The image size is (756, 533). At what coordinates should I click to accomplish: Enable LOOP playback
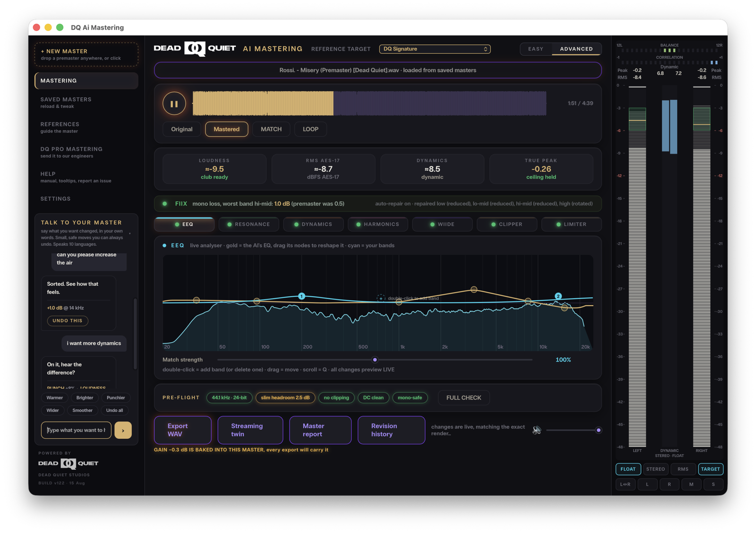click(310, 129)
